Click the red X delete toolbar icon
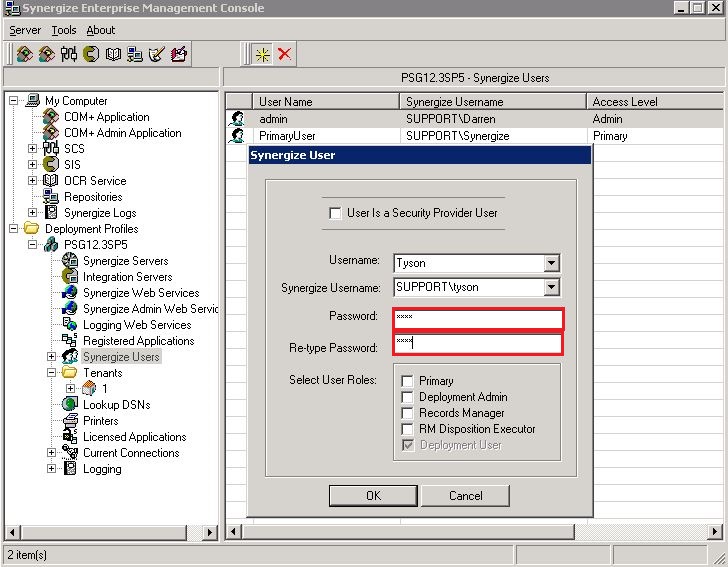 [284, 54]
